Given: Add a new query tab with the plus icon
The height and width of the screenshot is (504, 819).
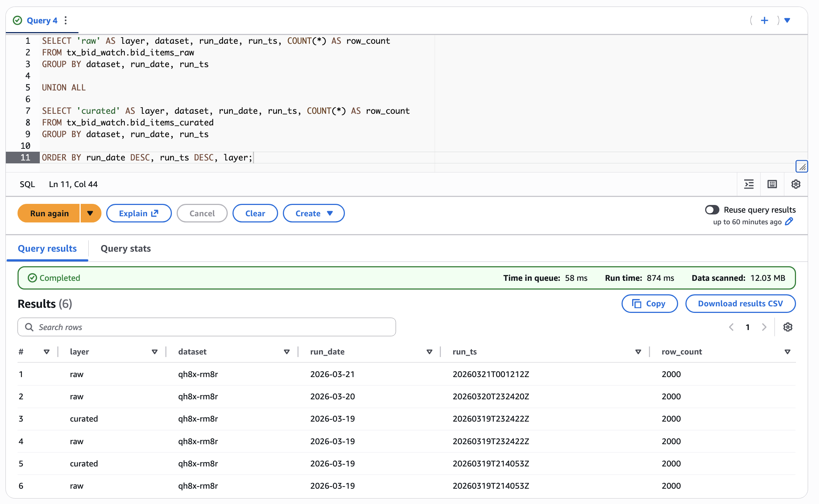Looking at the screenshot, I should point(764,20).
